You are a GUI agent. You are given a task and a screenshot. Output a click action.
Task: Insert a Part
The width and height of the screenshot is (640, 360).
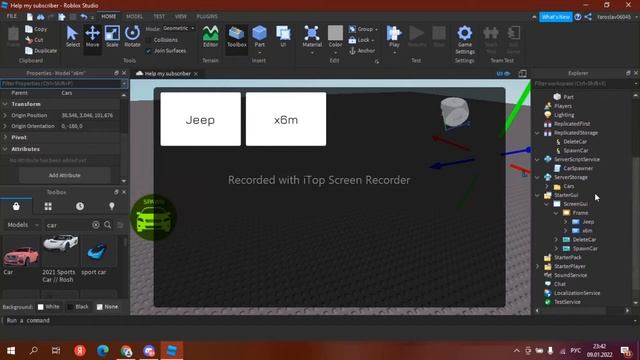260,36
